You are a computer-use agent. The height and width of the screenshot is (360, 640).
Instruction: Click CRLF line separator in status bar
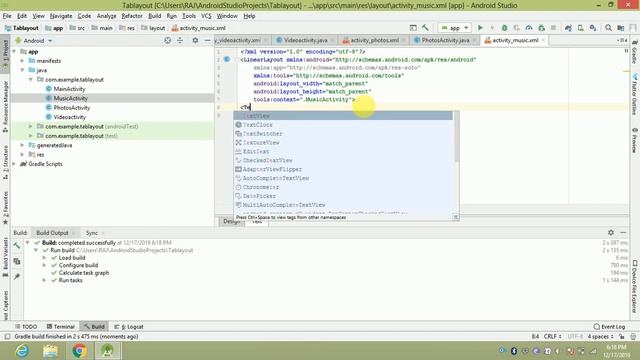[x=552, y=337]
